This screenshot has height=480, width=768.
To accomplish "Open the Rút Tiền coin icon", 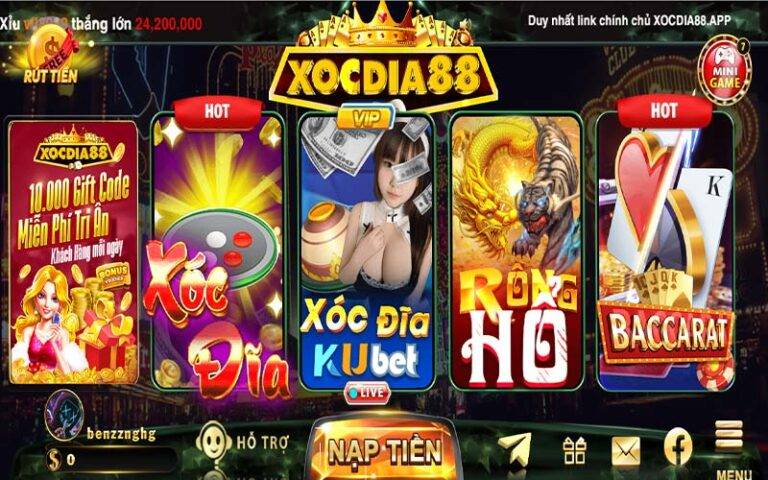I will [x=50, y=56].
